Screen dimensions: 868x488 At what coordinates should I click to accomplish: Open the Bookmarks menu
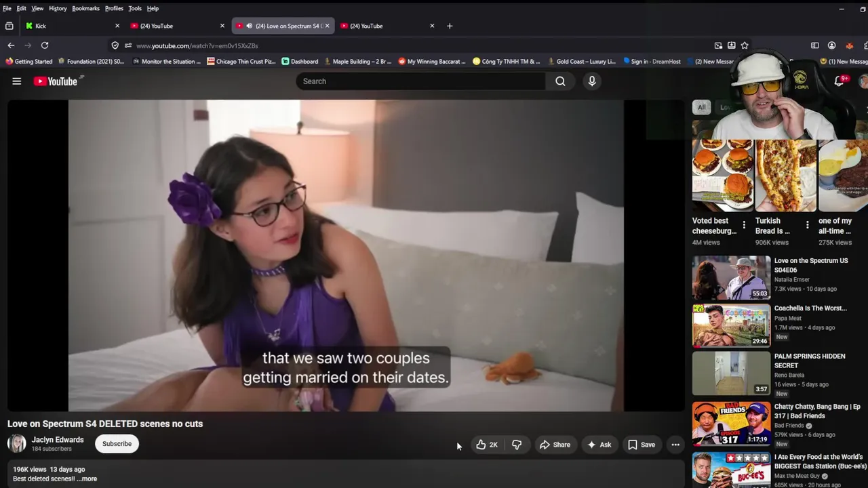tap(86, 8)
